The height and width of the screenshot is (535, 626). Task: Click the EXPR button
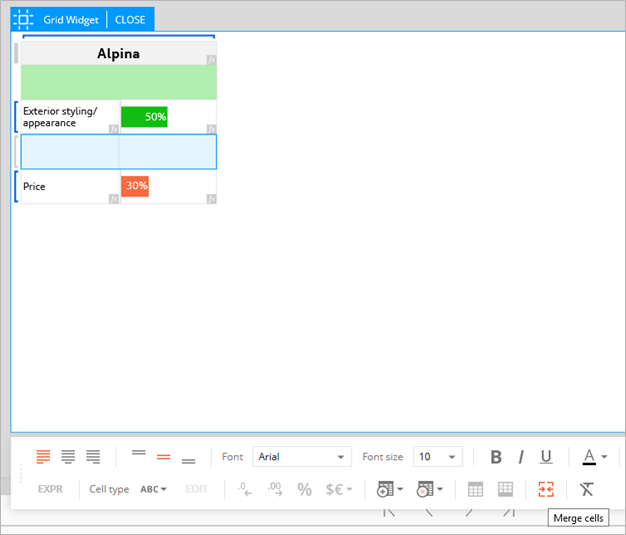click(x=50, y=489)
